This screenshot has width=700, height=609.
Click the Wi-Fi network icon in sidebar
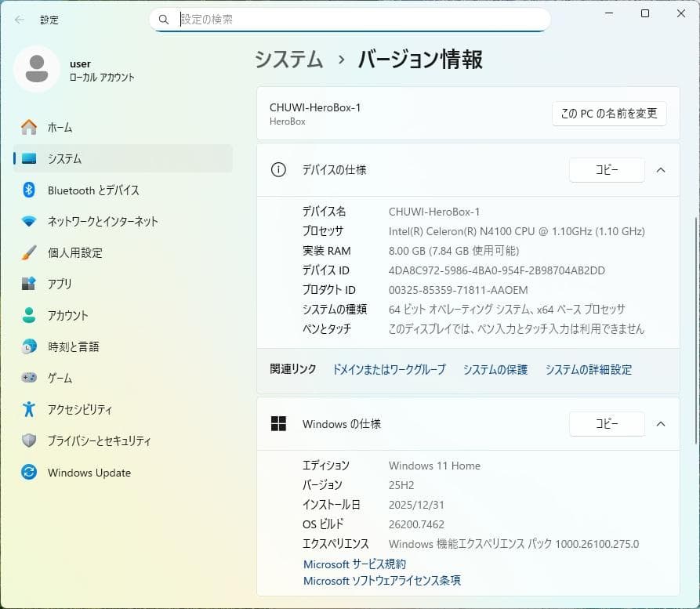click(29, 222)
